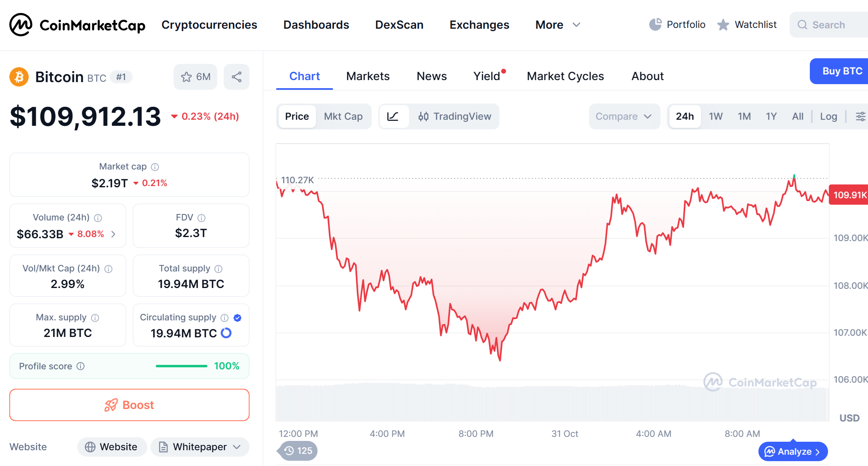The image size is (868, 466).
Task: Click the share icon beside Bitcoin
Action: [x=237, y=77]
